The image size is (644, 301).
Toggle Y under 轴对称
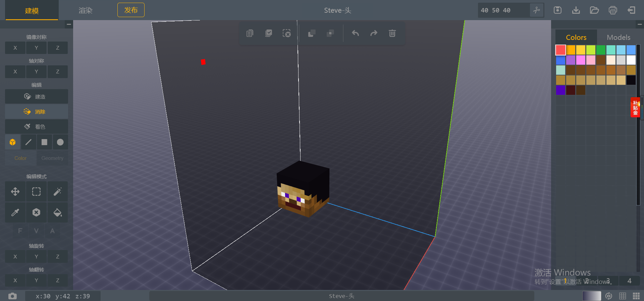click(x=36, y=72)
